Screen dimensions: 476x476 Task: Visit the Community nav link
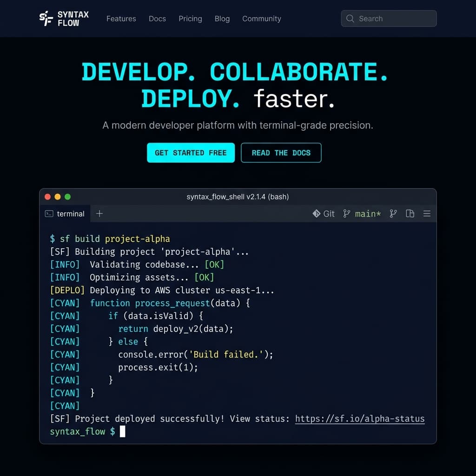[x=261, y=19]
